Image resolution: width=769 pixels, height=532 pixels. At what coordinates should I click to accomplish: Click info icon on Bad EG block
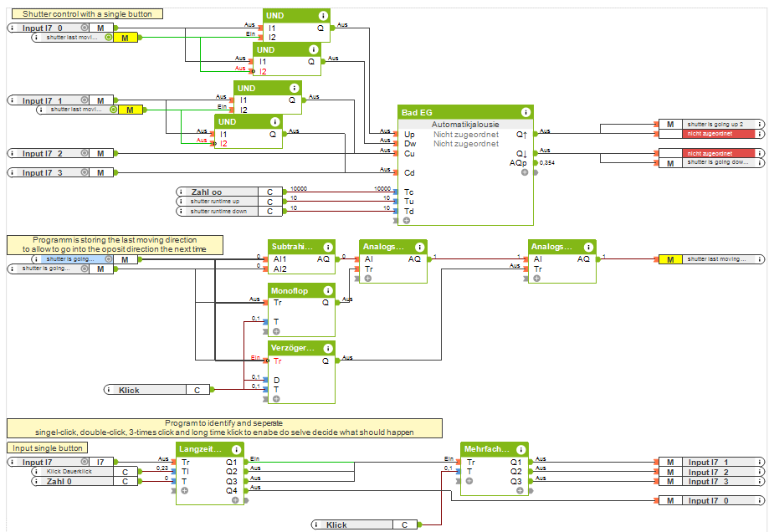[x=525, y=112]
